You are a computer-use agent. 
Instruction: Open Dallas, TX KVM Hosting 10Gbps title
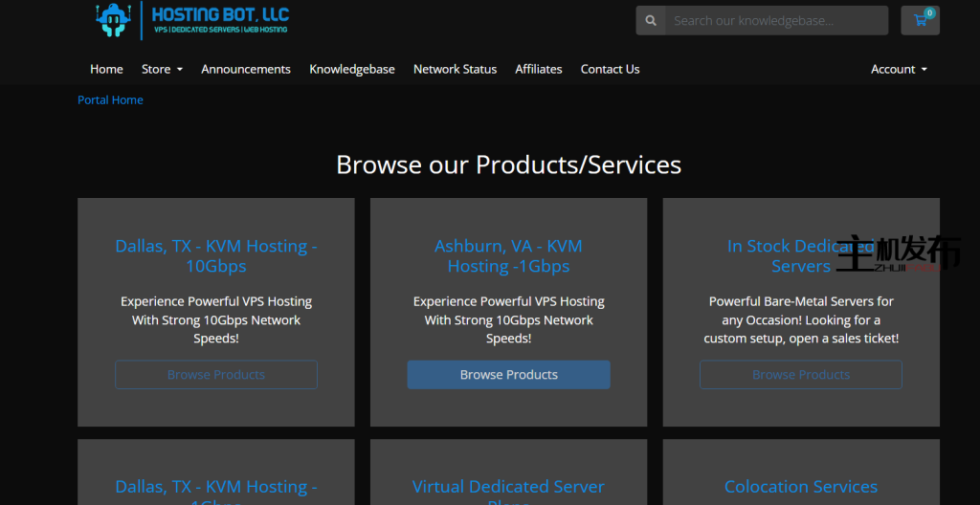click(x=216, y=255)
